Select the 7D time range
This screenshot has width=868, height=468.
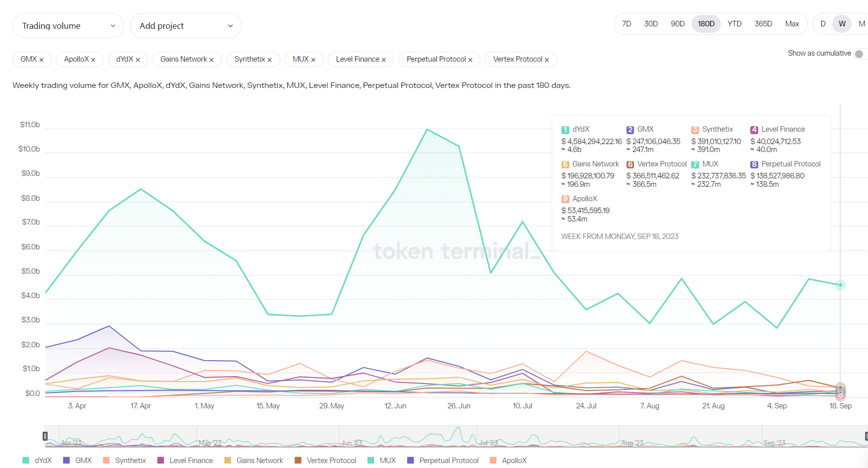(x=627, y=24)
